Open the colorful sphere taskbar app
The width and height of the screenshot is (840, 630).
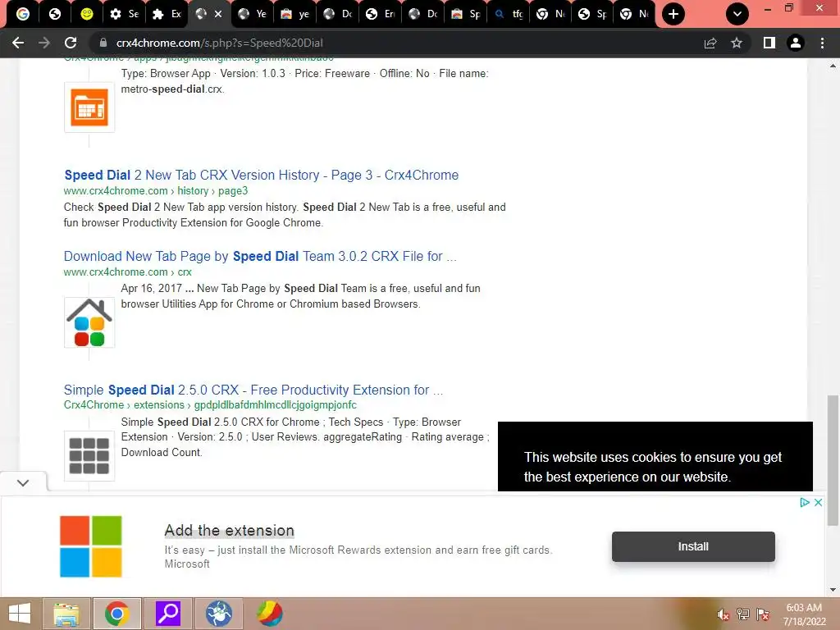(269, 614)
